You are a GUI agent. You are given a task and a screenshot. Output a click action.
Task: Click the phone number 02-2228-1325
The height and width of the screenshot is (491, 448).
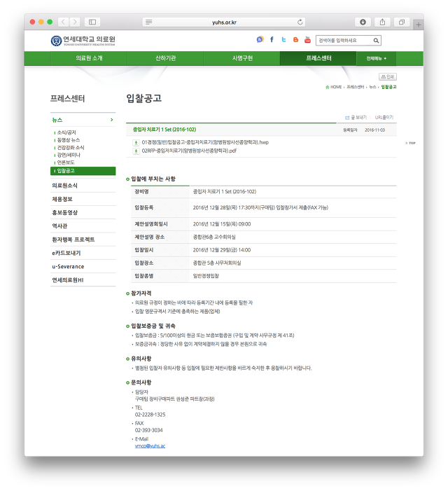coord(150,415)
